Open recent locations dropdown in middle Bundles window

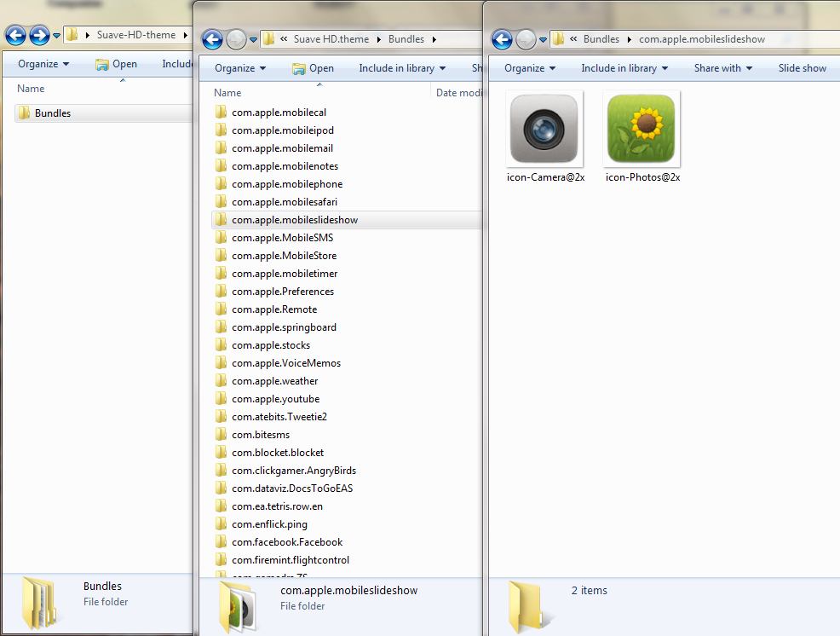pos(253,40)
